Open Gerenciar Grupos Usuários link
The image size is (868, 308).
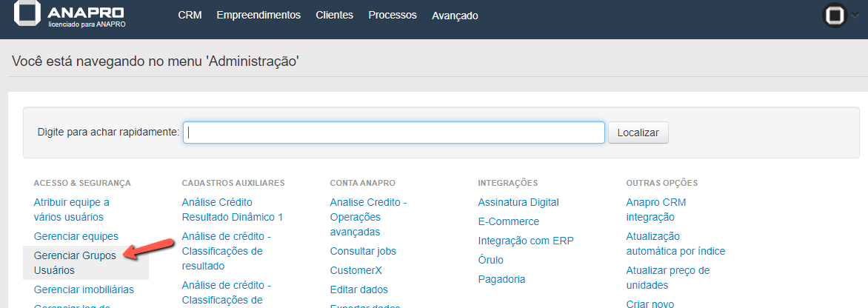point(76,263)
